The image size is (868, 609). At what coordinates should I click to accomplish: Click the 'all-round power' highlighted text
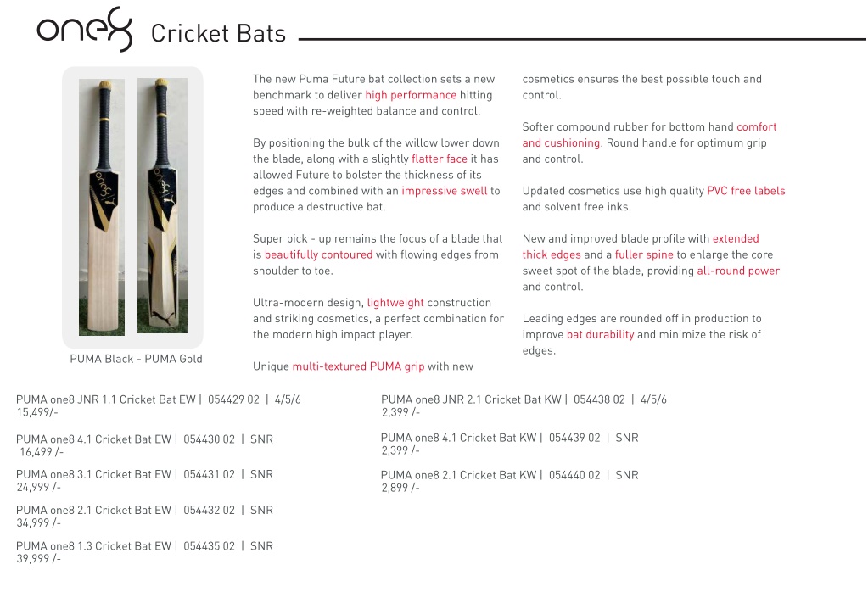(x=738, y=271)
